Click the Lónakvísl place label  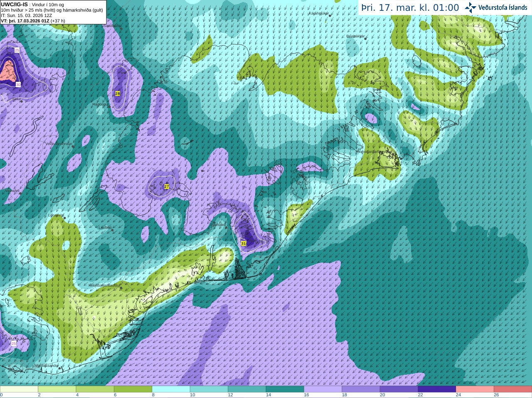click(x=56, y=215)
